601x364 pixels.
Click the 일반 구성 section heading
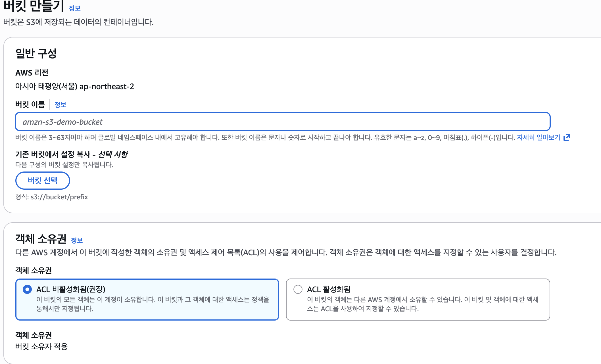(x=36, y=53)
